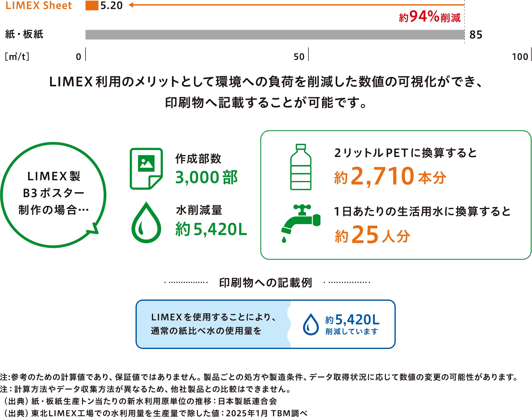This screenshot has width=532, height=417.
Task: Click the LIMEXを使用することにより banner text
Action: coord(214,317)
